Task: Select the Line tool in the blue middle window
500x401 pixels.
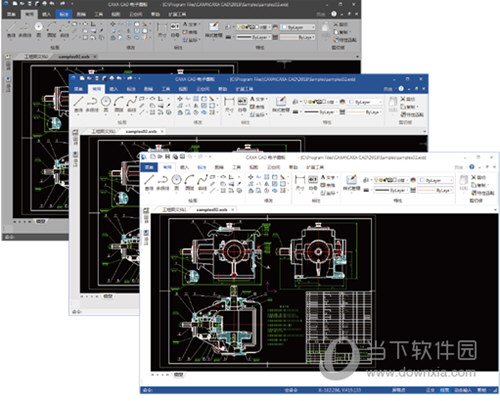Action: coord(78,104)
